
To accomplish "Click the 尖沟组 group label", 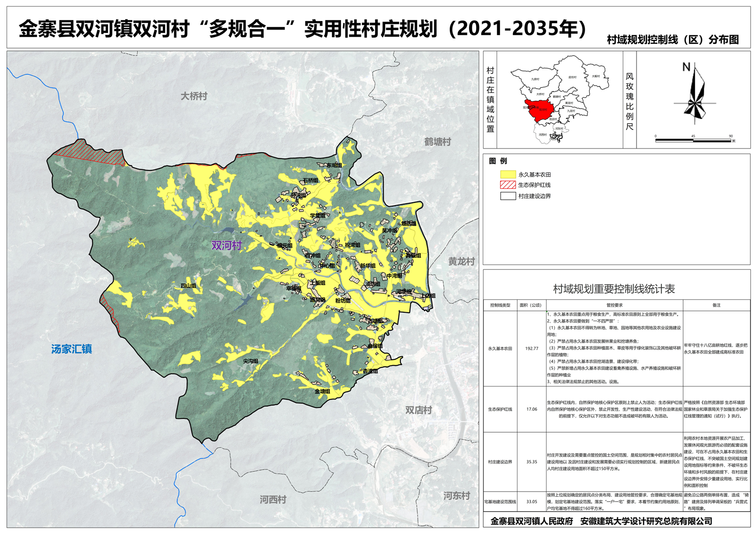I will (250, 361).
